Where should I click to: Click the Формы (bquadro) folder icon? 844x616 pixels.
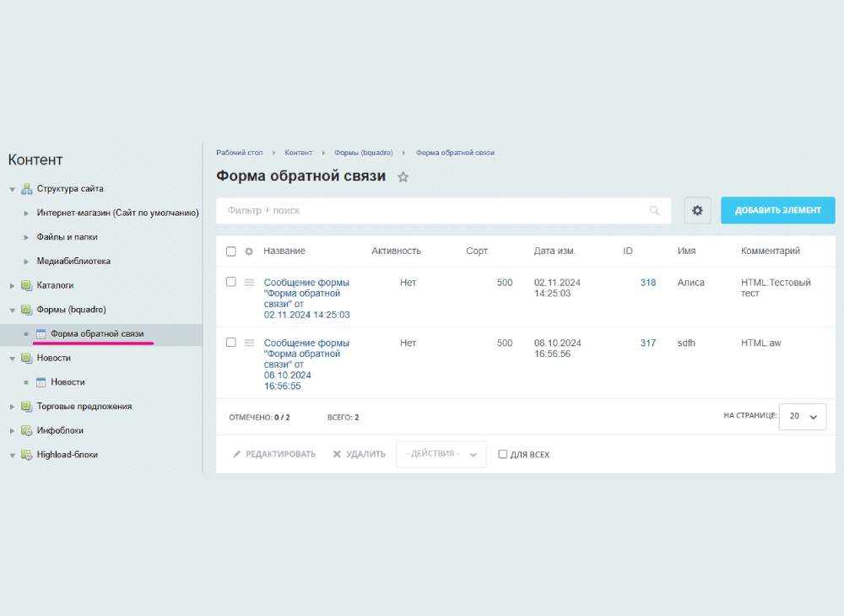26,310
